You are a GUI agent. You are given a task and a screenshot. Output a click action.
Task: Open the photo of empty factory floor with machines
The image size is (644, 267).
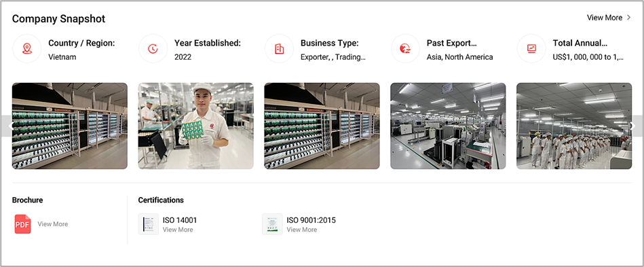tap(448, 126)
